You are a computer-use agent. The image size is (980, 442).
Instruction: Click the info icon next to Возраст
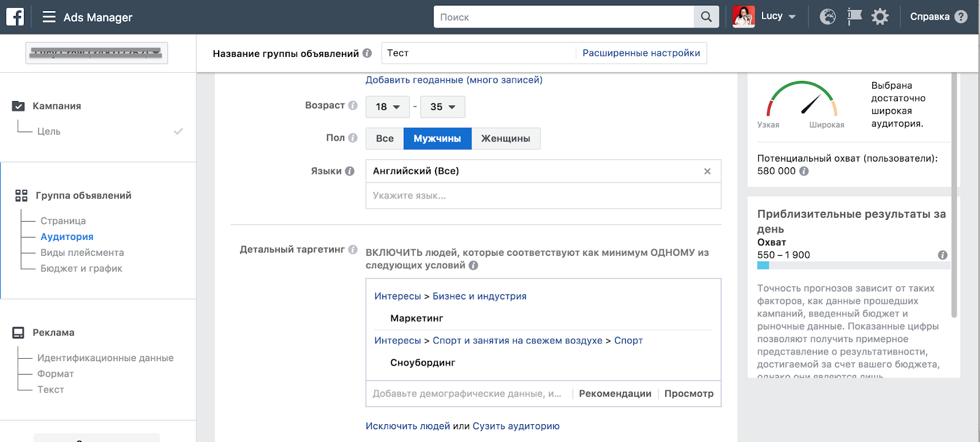[x=353, y=105]
